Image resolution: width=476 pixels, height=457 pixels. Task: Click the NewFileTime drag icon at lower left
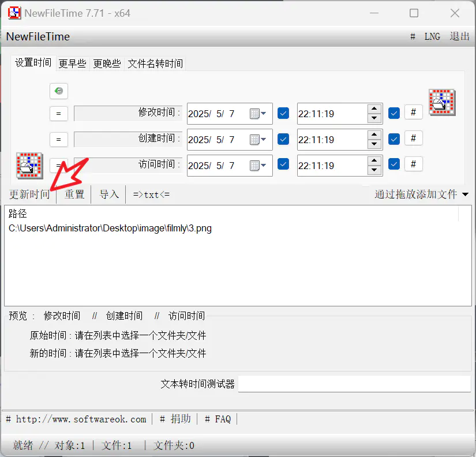pyautogui.click(x=29, y=166)
